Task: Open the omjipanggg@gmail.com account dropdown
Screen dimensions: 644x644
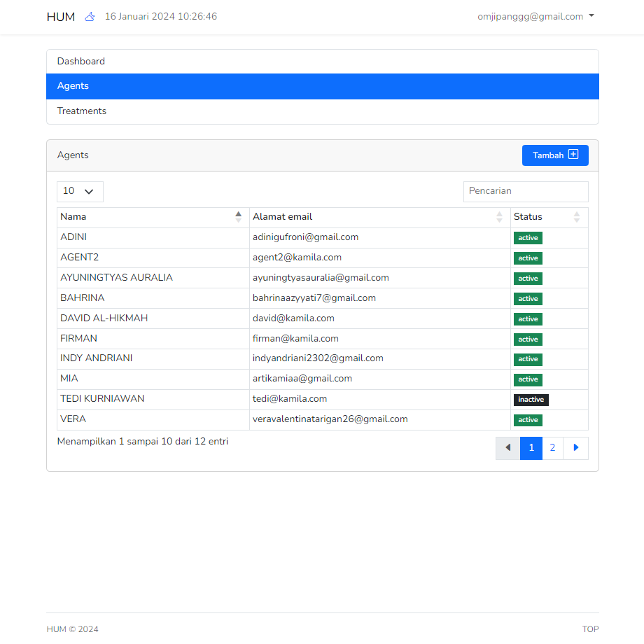Action: pyautogui.click(x=535, y=17)
